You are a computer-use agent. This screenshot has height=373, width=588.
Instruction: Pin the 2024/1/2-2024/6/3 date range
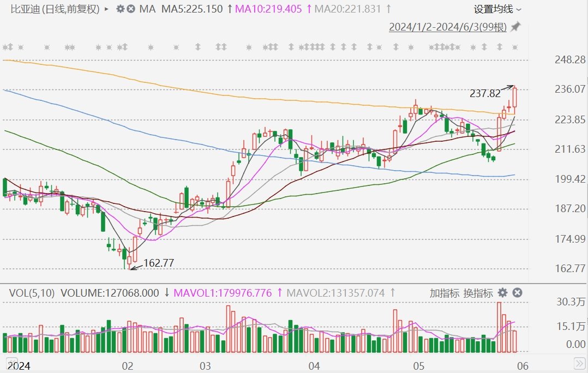tap(516, 27)
